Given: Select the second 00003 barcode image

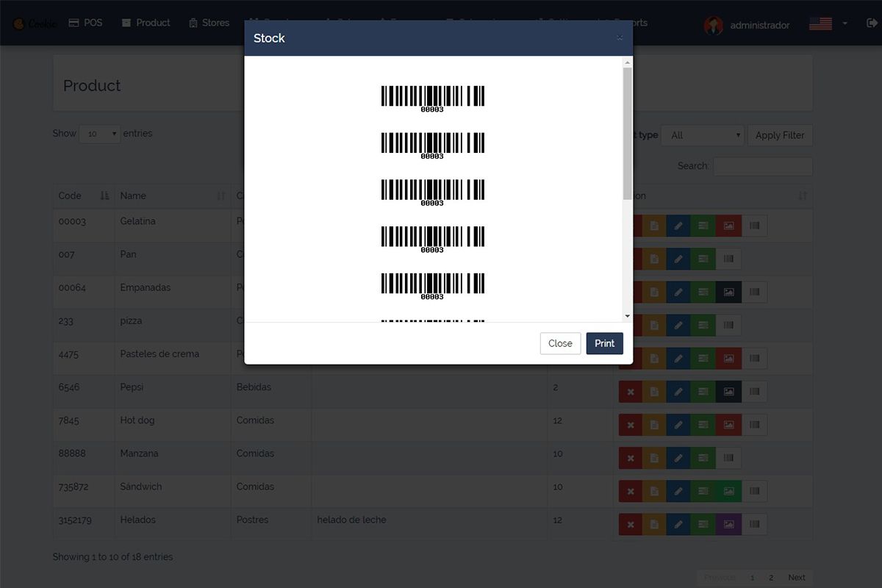Looking at the screenshot, I should pyautogui.click(x=432, y=146).
